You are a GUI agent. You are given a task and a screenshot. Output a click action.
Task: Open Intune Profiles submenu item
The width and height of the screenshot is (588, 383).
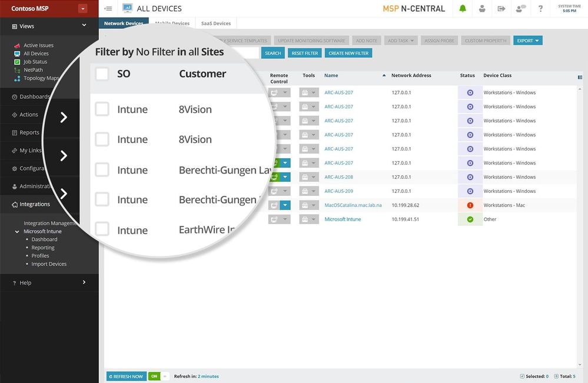[40, 255]
